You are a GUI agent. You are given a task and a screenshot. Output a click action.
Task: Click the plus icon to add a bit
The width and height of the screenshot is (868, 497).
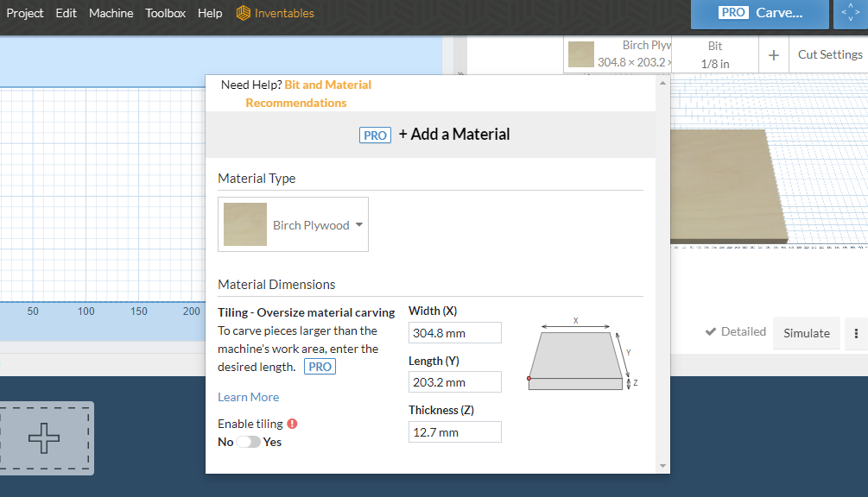point(773,54)
